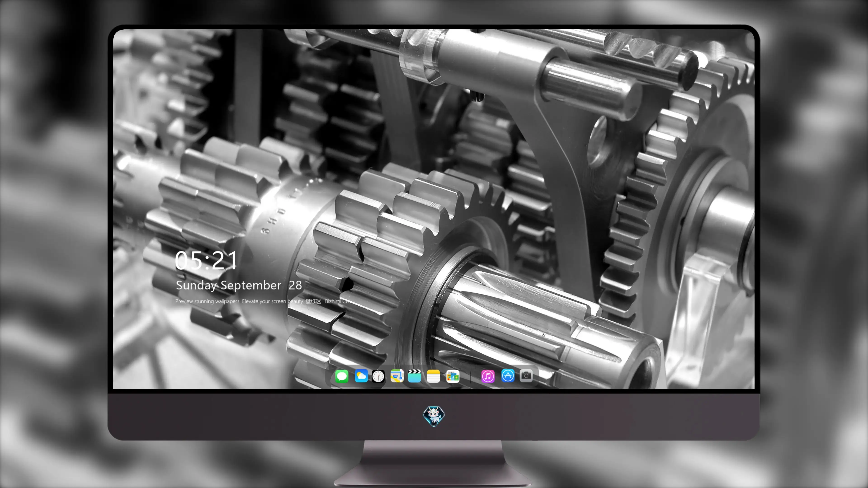
Task: Click the Sunday September 28 date text
Action: pos(239,286)
